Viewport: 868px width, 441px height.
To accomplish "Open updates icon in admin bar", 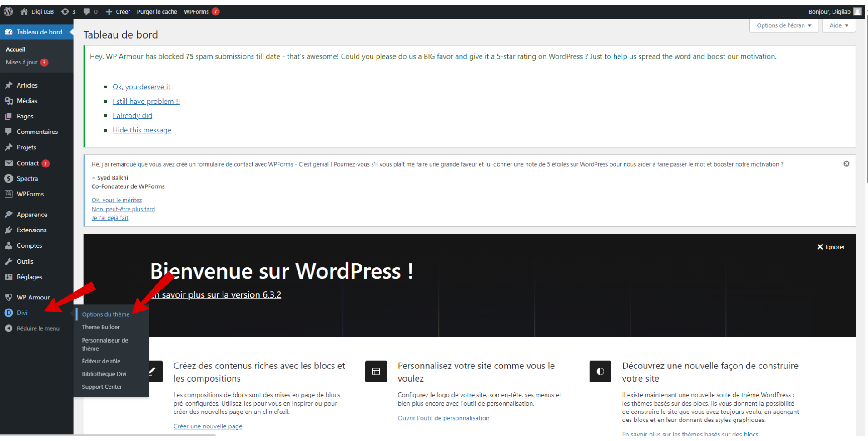I will point(65,11).
